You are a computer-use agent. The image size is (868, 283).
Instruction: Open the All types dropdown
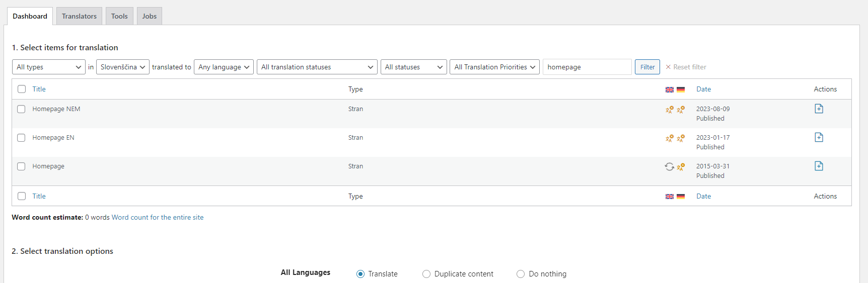click(48, 67)
